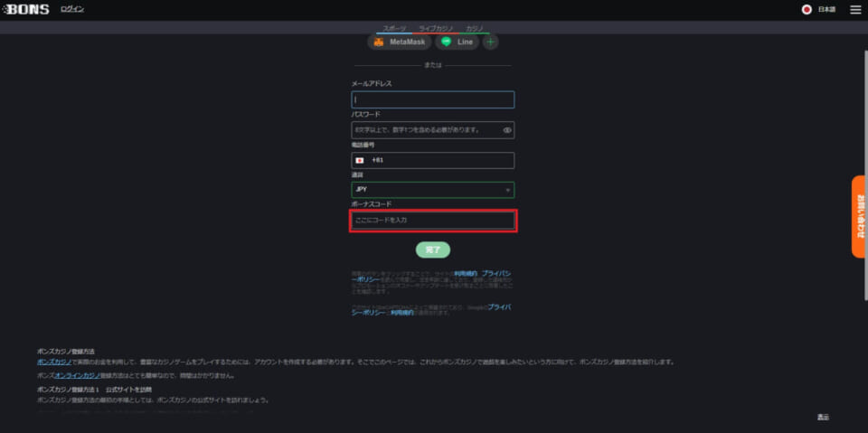
Task: Click the ログイン link
Action: click(x=72, y=9)
